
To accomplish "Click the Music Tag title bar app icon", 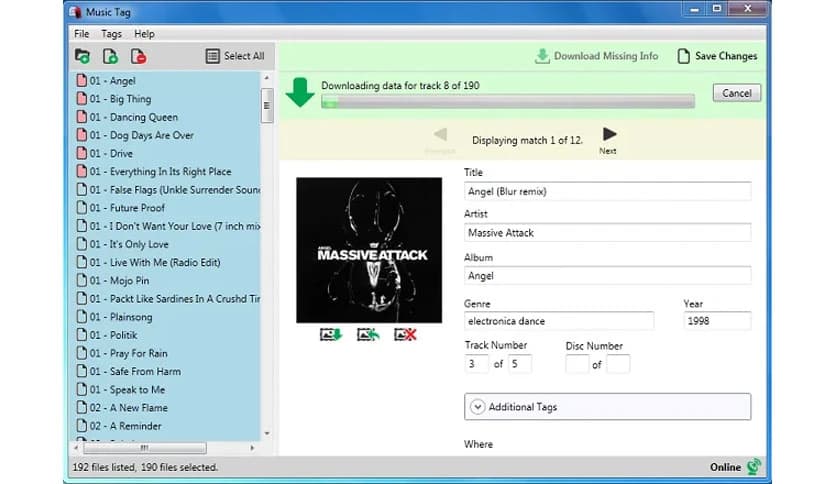I will [x=76, y=12].
